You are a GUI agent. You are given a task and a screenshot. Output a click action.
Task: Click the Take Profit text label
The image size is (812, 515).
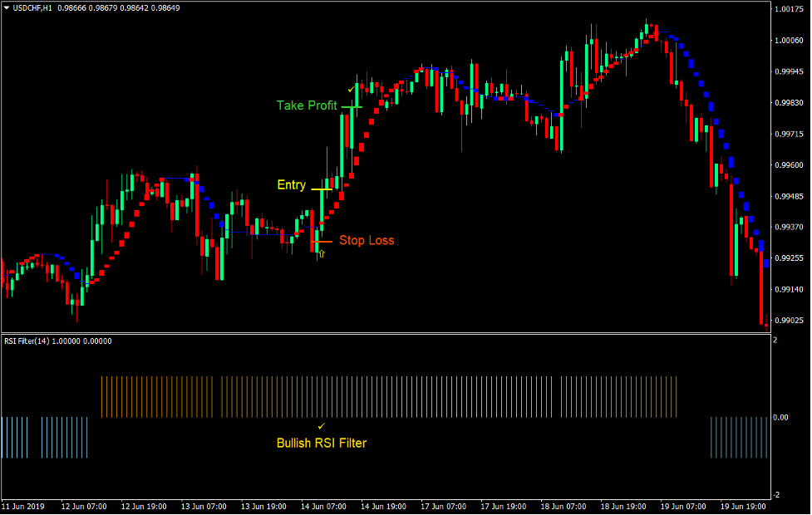(306, 105)
